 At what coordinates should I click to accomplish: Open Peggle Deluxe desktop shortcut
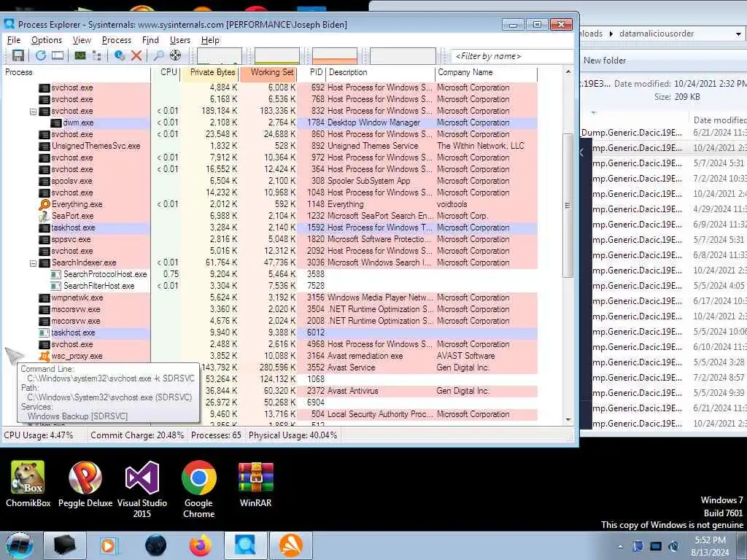(x=85, y=484)
